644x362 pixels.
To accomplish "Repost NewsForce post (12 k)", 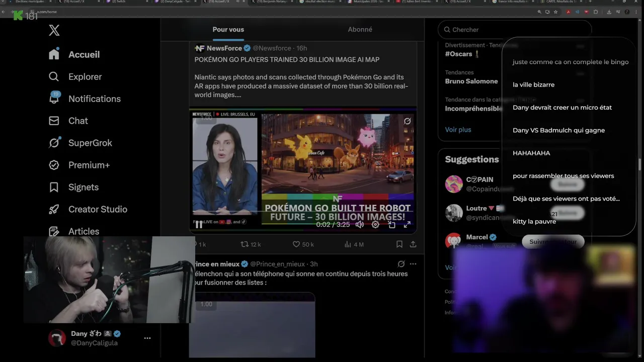I will coord(251,244).
